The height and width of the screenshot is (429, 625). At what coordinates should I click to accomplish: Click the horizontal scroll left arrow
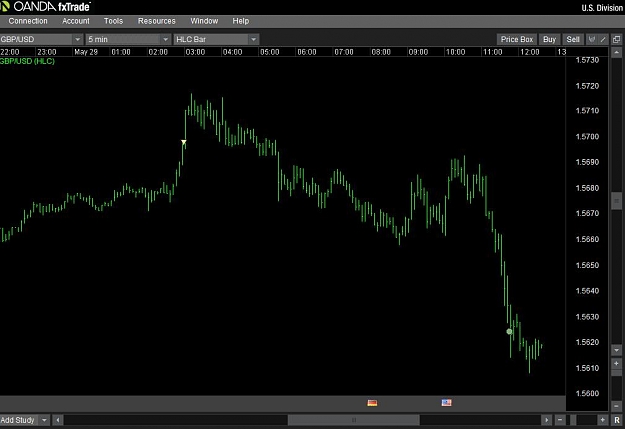click(57, 420)
